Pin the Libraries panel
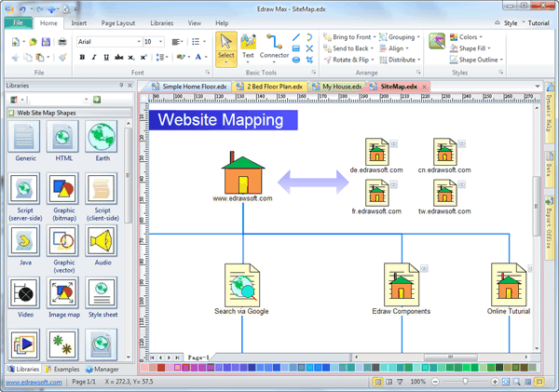 pyautogui.click(x=121, y=85)
